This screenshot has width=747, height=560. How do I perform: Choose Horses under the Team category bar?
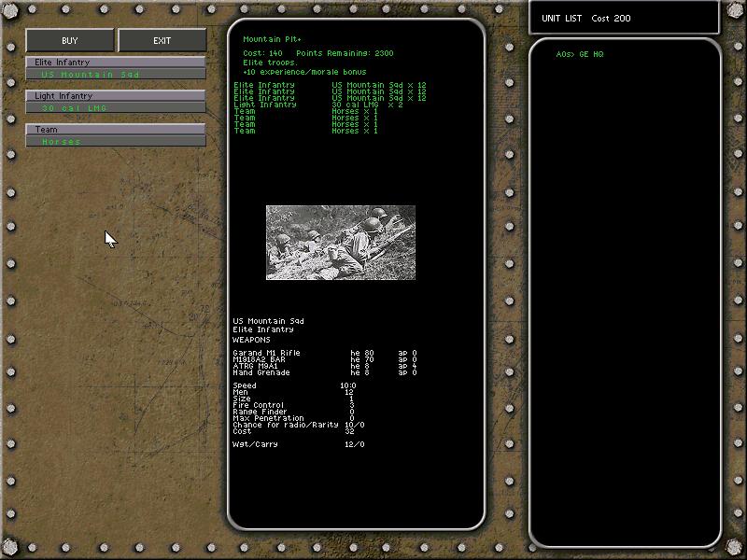[x=116, y=142]
